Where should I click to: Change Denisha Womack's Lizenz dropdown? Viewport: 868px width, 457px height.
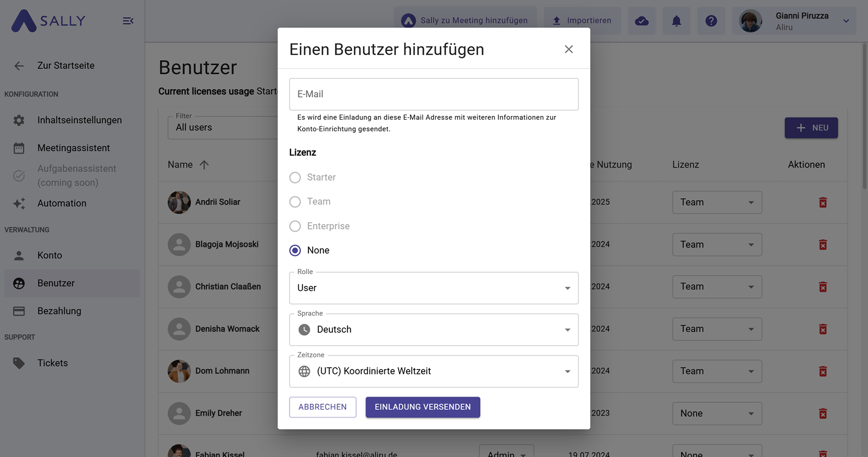(717, 329)
